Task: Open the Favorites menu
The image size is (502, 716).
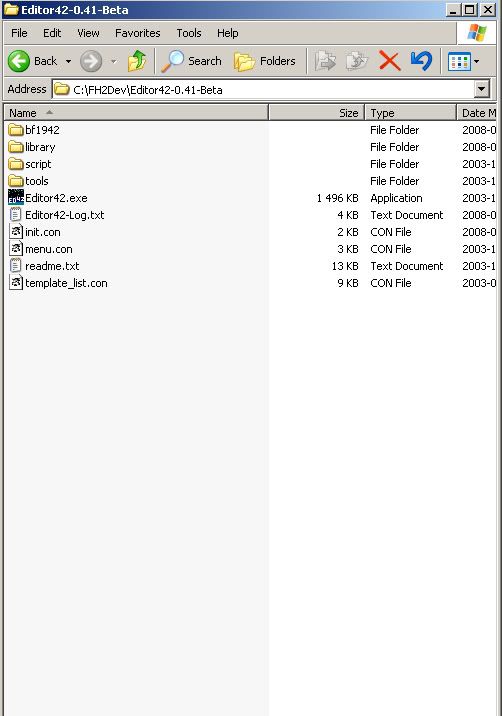Action: (x=137, y=33)
